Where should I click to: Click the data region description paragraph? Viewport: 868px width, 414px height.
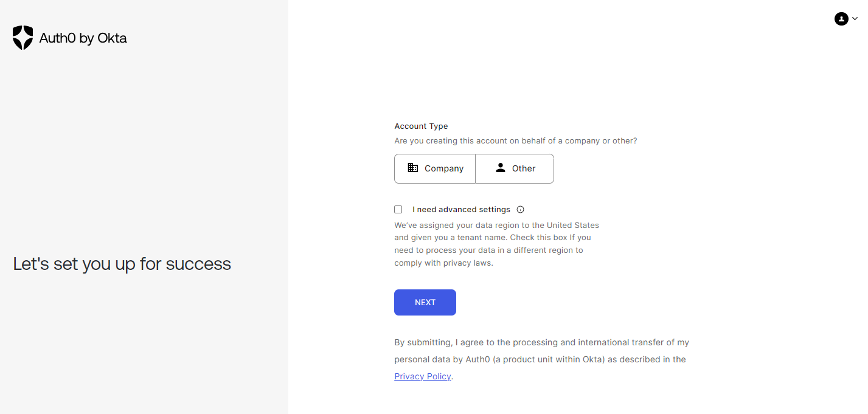pyautogui.click(x=497, y=244)
